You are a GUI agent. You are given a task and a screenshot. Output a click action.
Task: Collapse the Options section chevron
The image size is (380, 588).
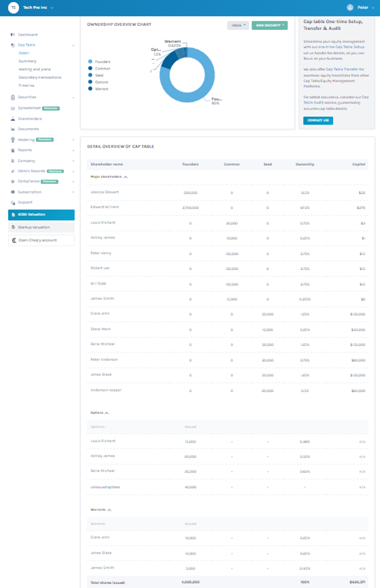(107, 413)
